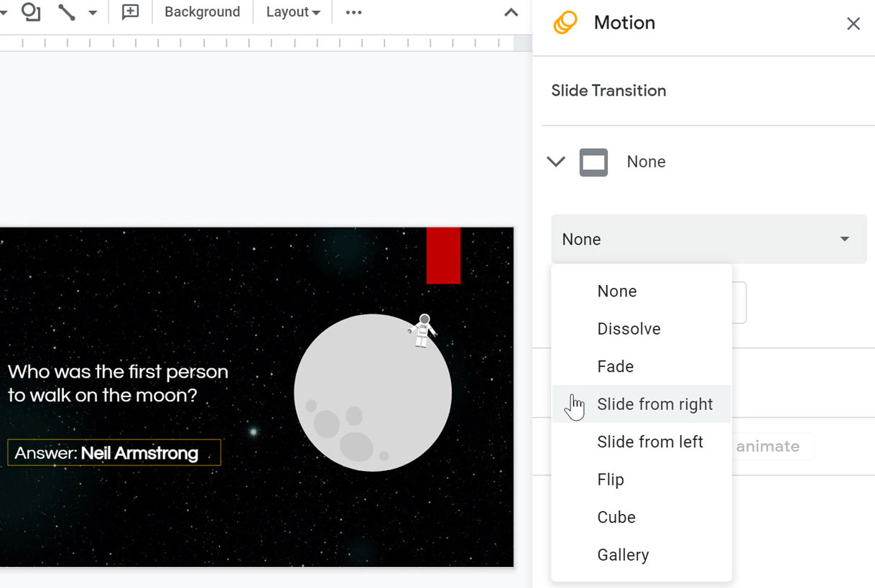Close the Motion panel

coord(853,23)
